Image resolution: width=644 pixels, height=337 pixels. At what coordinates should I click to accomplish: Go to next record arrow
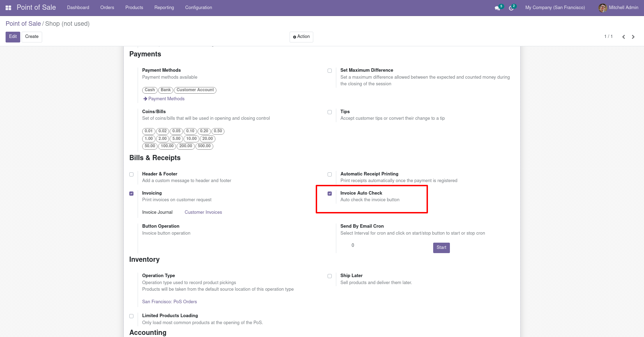(633, 37)
